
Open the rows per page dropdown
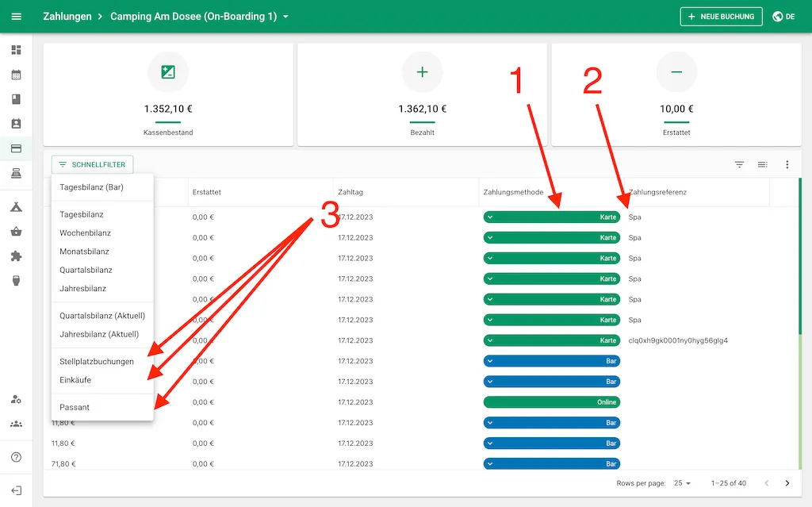pyautogui.click(x=682, y=483)
